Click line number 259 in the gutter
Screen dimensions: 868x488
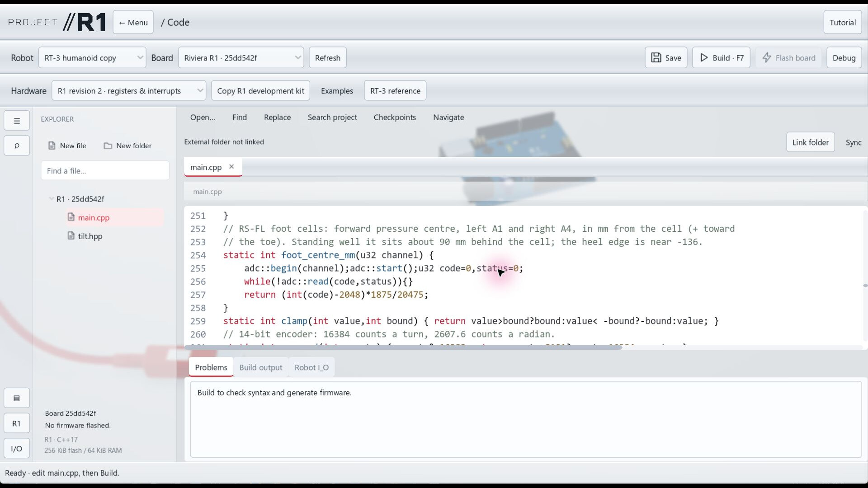[198, 321]
